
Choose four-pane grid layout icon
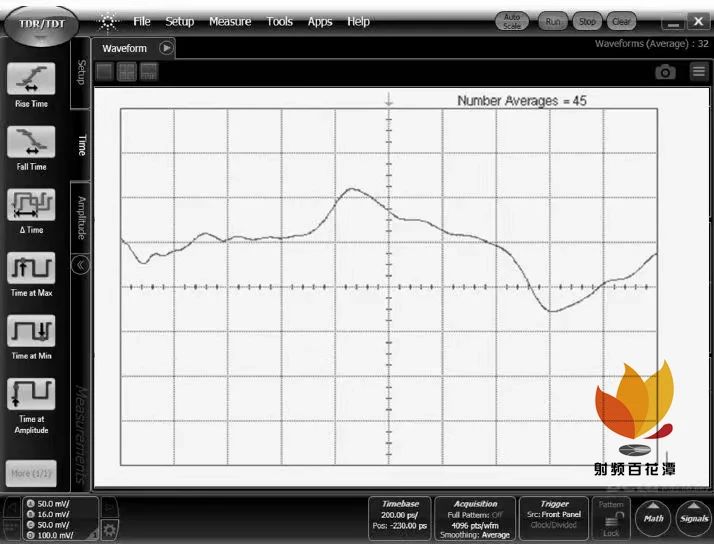(x=127, y=72)
